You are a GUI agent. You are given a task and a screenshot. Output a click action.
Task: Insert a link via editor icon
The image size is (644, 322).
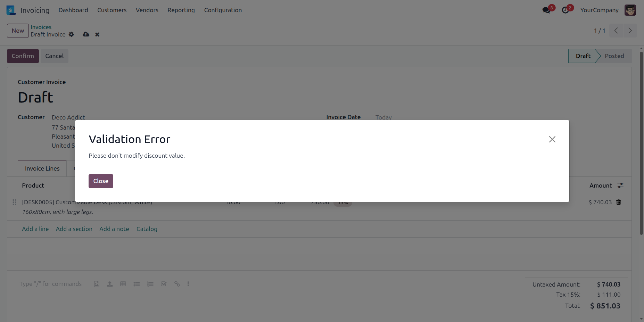[177, 284]
